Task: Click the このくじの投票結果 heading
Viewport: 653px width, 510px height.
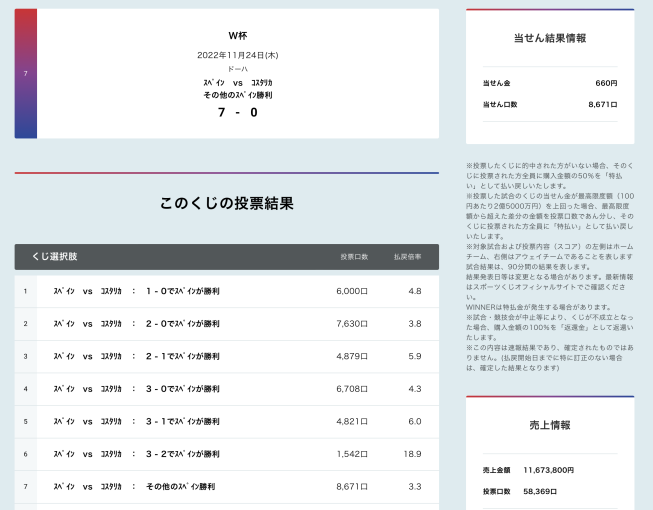Action: (x=227, y=204)
